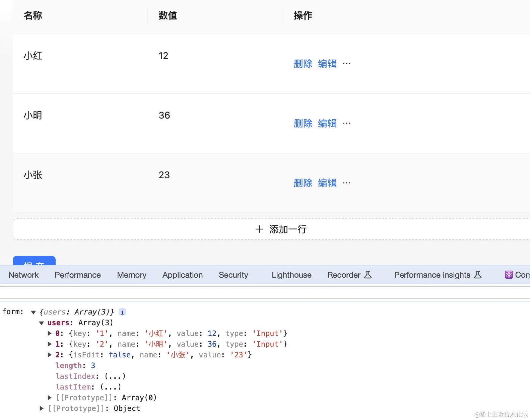Edit the 小红 row via 编辑 link

click(x=327, y=64)
